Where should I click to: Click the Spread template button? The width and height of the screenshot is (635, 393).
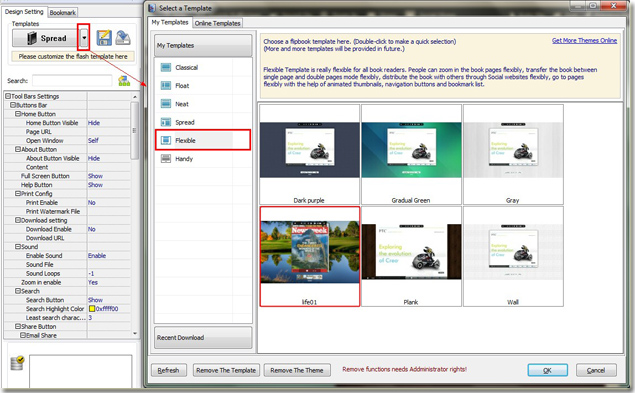pyautogui.click(x=46, y=38)
